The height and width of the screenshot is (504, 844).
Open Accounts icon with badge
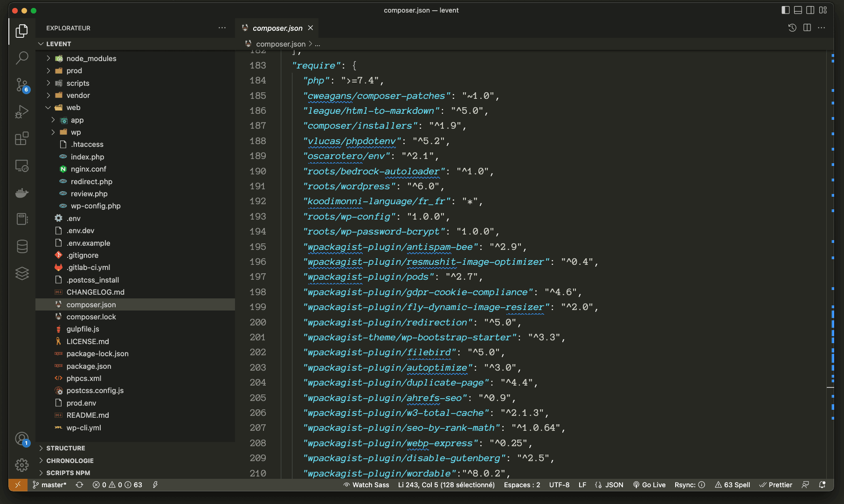click(x=22, y=439)
